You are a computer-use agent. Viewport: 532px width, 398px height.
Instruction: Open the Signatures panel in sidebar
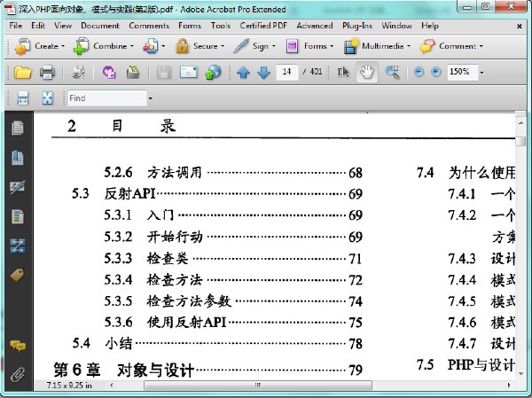[18, 187]
